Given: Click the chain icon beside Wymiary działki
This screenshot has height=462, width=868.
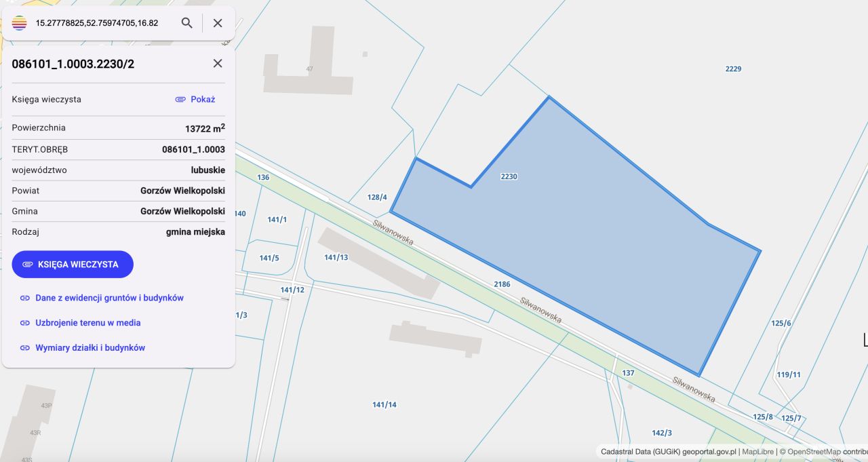Looking at the screenshot, I should click(x=24, y=347).
